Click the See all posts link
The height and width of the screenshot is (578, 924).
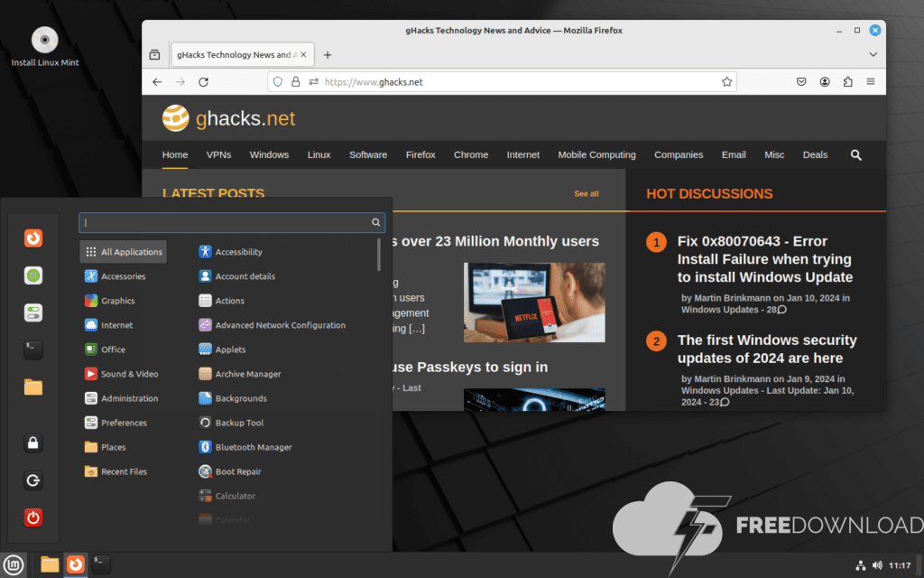click(x=586, y=194)
